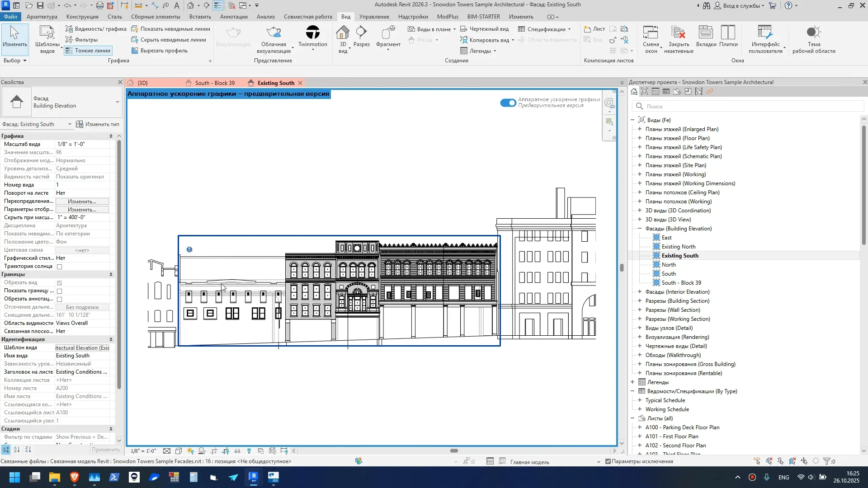
Task: Toggle Параметры исключения checkbox in status bar
Action: [x=608, y=461]
